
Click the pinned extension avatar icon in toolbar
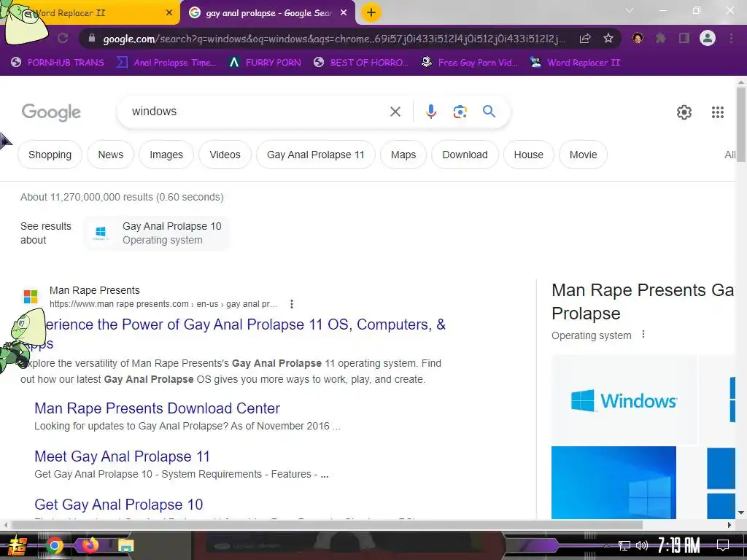[638, 38]
